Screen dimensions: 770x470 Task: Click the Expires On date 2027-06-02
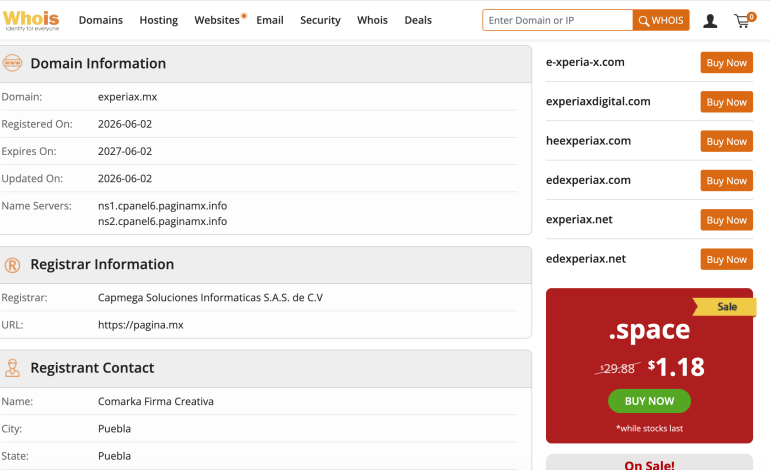[125, 151]
